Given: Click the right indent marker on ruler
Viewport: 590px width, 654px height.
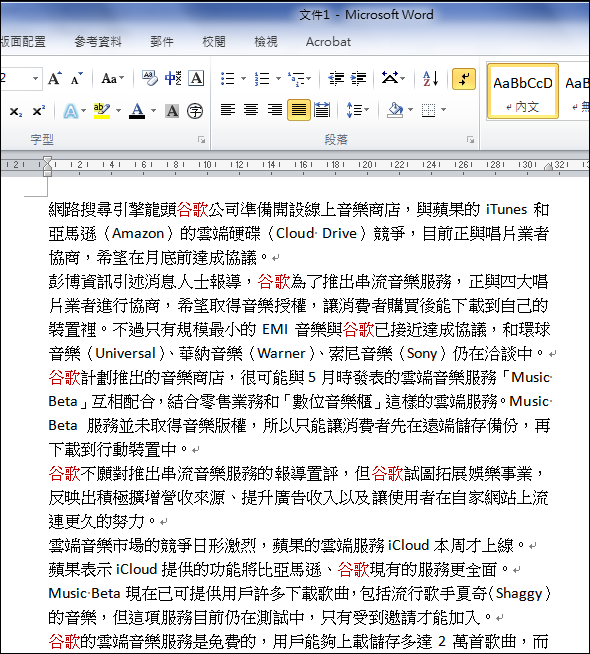Looking at the screenshot, I should coord(548,167).
